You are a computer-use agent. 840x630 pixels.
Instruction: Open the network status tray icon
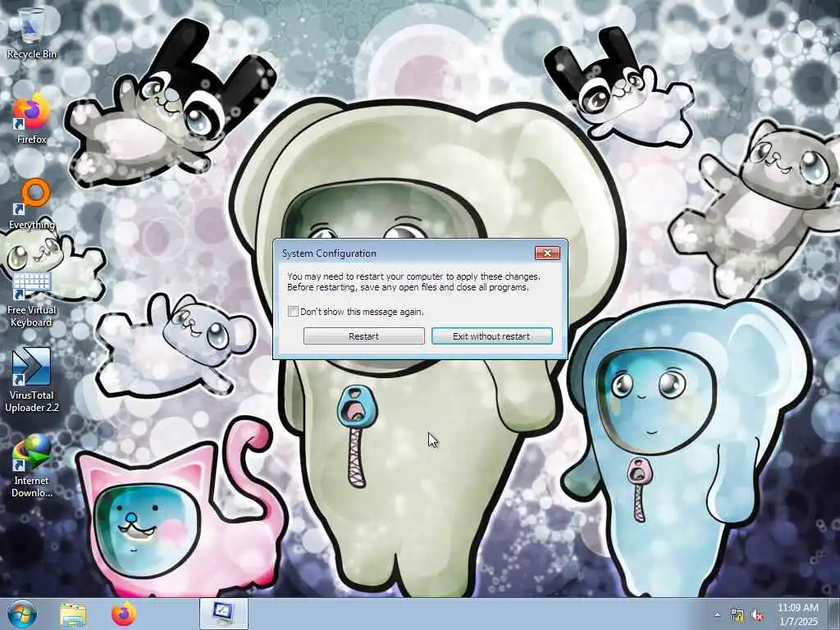pos(737,615)
